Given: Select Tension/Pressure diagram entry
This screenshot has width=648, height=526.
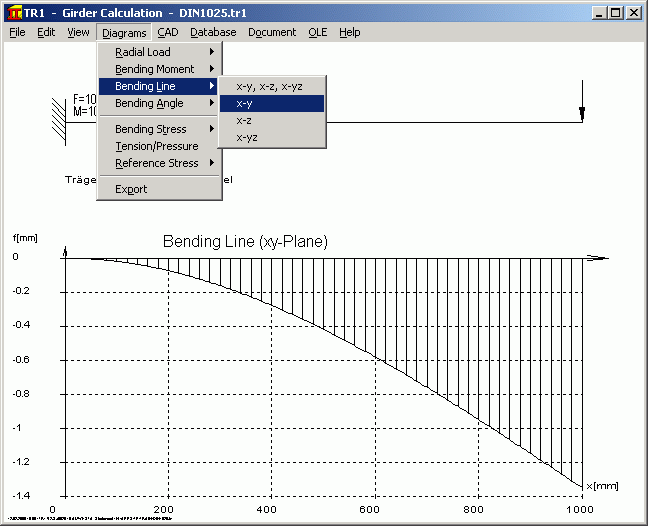Looking at the screenshot, I should pos(157,146).
